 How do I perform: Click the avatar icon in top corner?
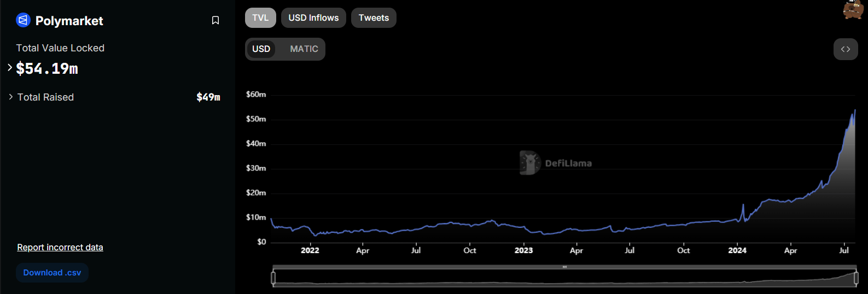coord(853,10)
